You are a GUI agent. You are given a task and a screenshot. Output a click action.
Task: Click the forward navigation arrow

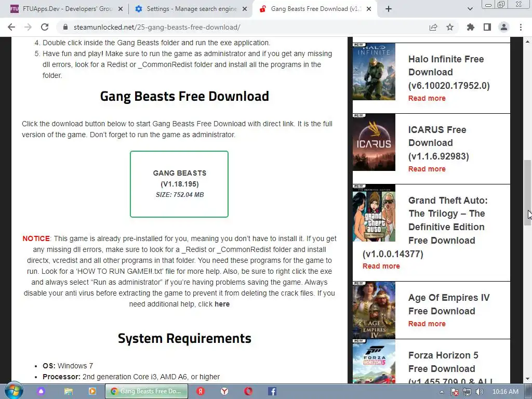pos(28,27)
